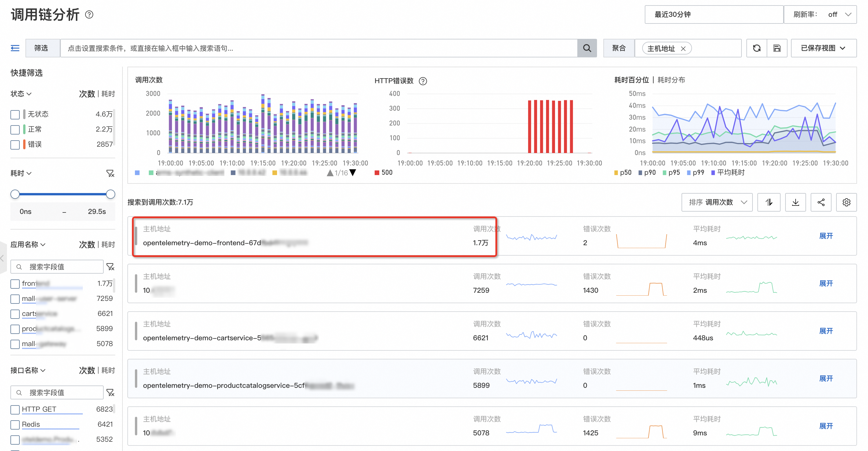
Task: Switch to 耗时百分位 chart tab
Action: tap(631, 80)
